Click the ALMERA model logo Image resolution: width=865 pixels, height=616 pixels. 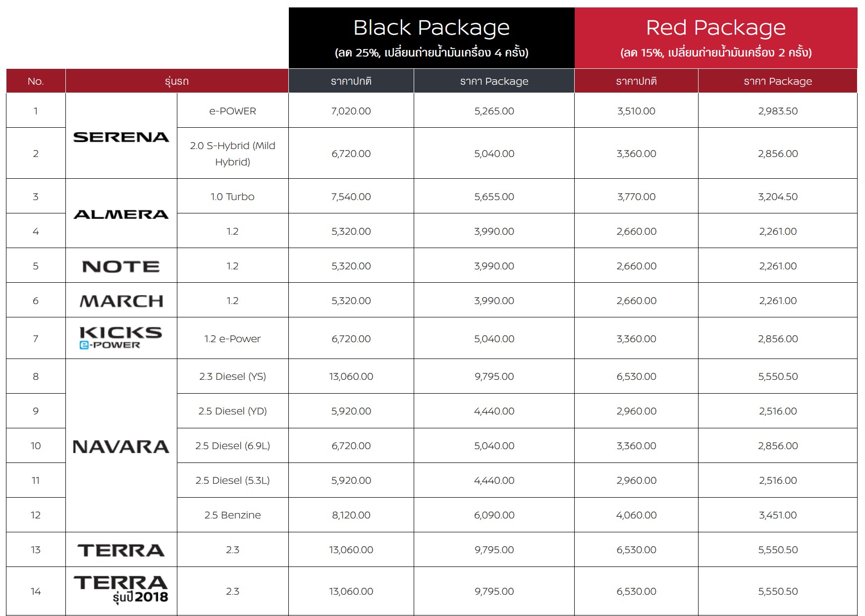tap(121, 214)
